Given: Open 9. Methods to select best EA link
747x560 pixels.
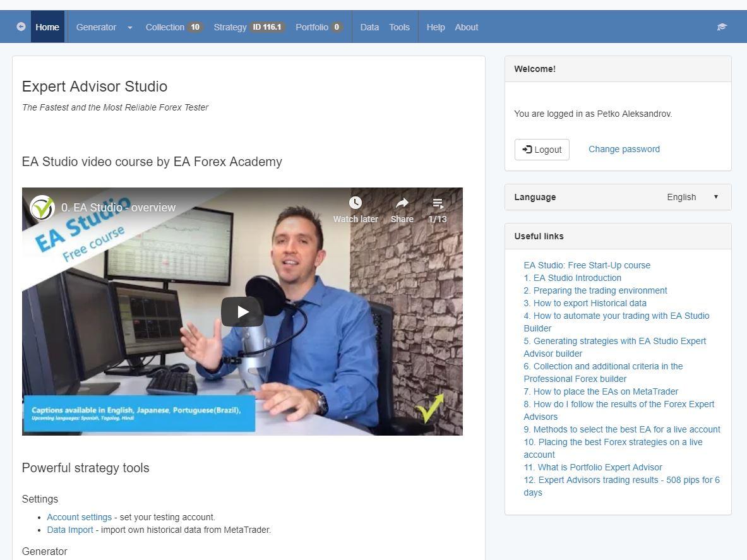Looking at the screenshot, I should click(622, 429).
